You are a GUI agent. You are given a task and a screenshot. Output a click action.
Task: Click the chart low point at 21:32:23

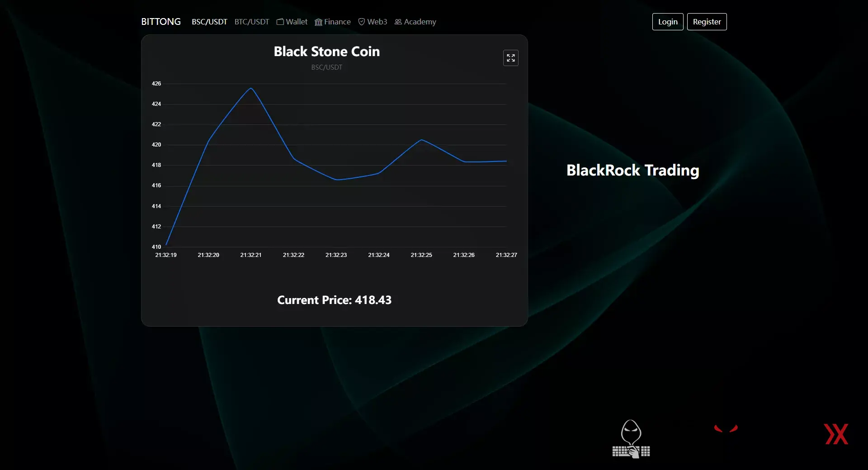pos(336,180)
